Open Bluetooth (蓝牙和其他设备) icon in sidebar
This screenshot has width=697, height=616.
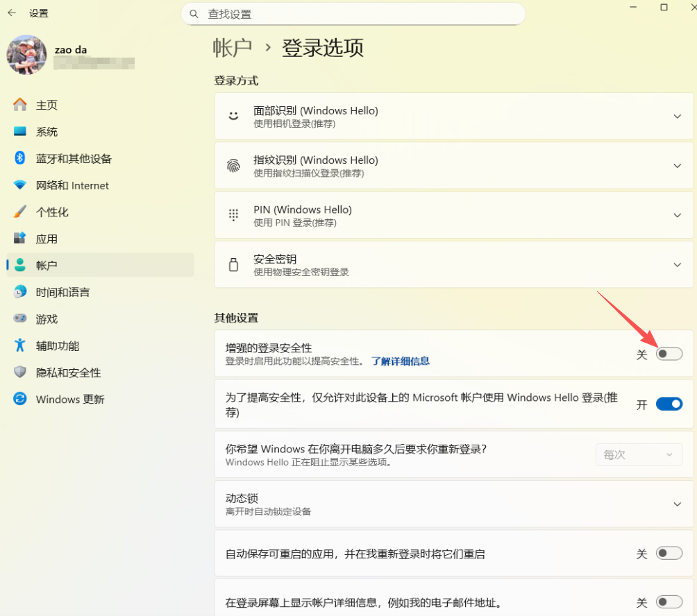[x=20, y=158]
